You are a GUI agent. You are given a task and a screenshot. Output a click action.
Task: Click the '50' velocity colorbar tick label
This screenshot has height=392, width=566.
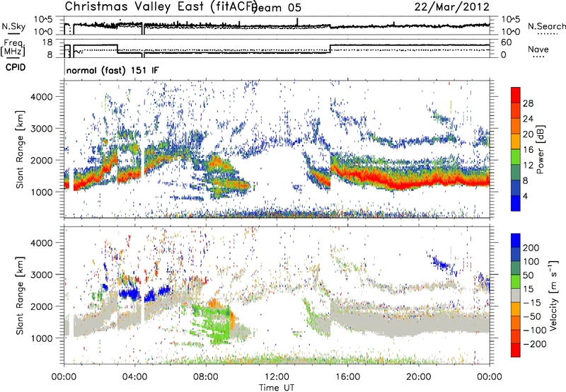pos(529,275)
